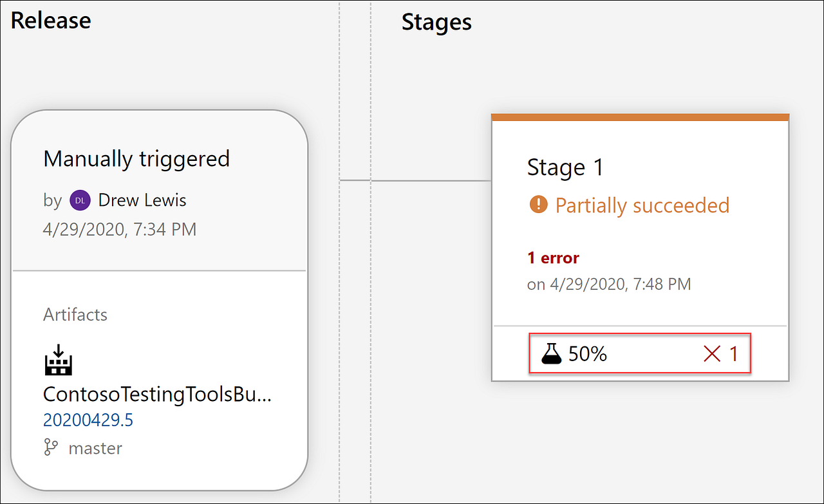Click the stage date 4/29/2020, 7:48 PM
Screen dimensions: 824x504
(609, 284)
